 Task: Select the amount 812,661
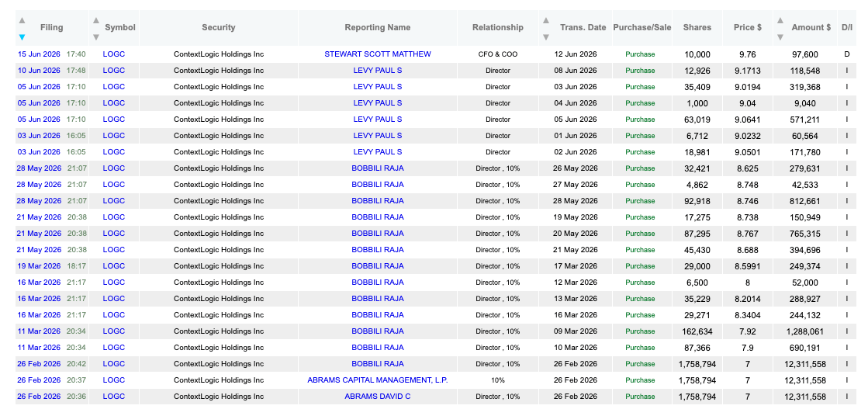[x=805, y=200]
